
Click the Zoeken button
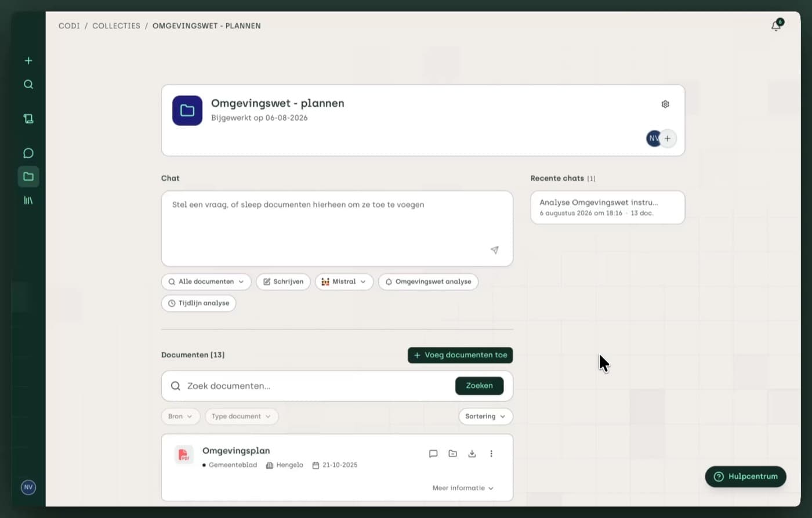479,386
